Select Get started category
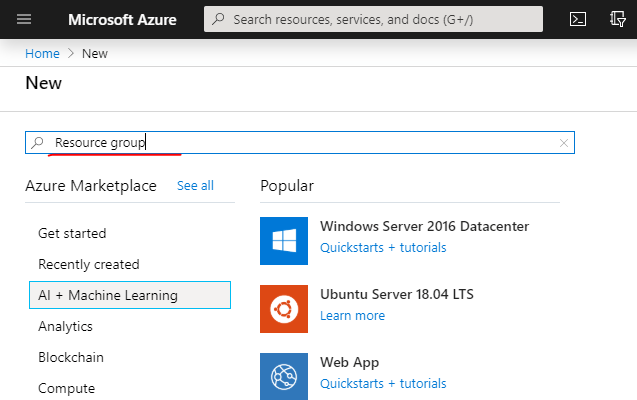The height and width of the screenshot is (400, 637). (x=72, y=233)
